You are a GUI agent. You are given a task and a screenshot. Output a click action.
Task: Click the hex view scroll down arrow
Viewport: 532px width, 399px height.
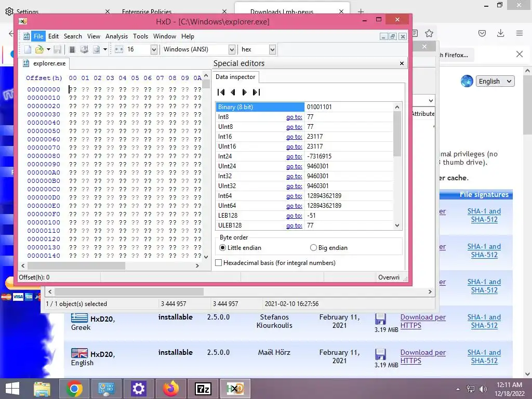(206, 257)
